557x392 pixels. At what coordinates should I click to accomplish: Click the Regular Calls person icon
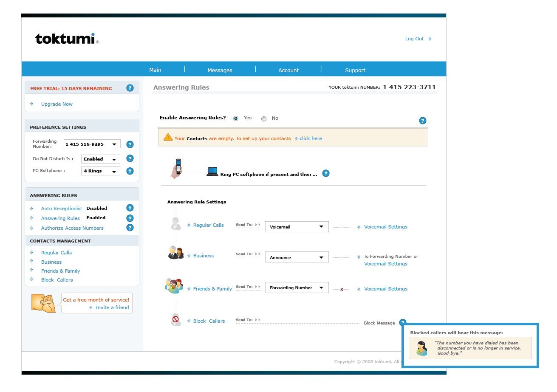(176, 223)
